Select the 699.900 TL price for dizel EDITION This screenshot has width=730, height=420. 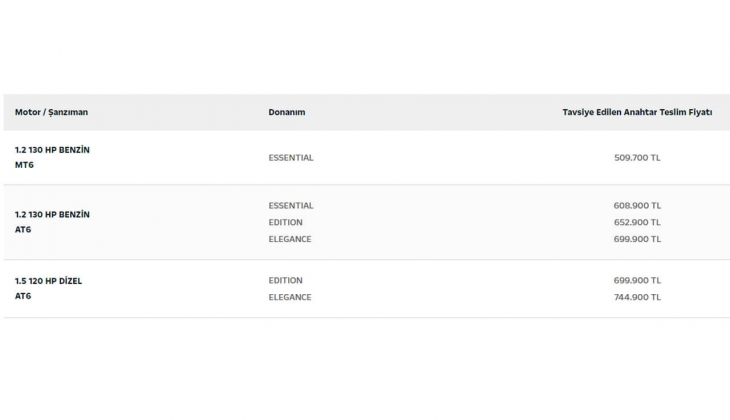tap(637, 280)
